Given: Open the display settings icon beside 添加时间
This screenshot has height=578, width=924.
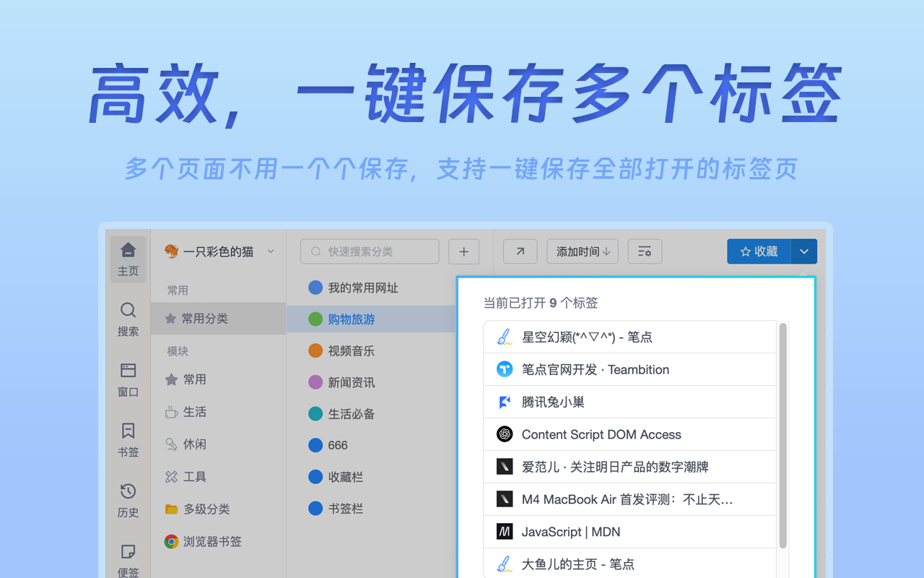Looking at the screenshot, I should coord(645,251).
